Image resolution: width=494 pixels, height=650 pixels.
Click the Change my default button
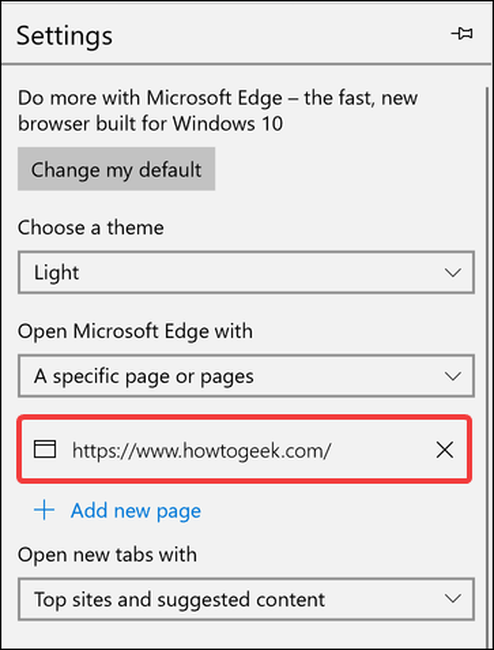(x=116, y=169)
